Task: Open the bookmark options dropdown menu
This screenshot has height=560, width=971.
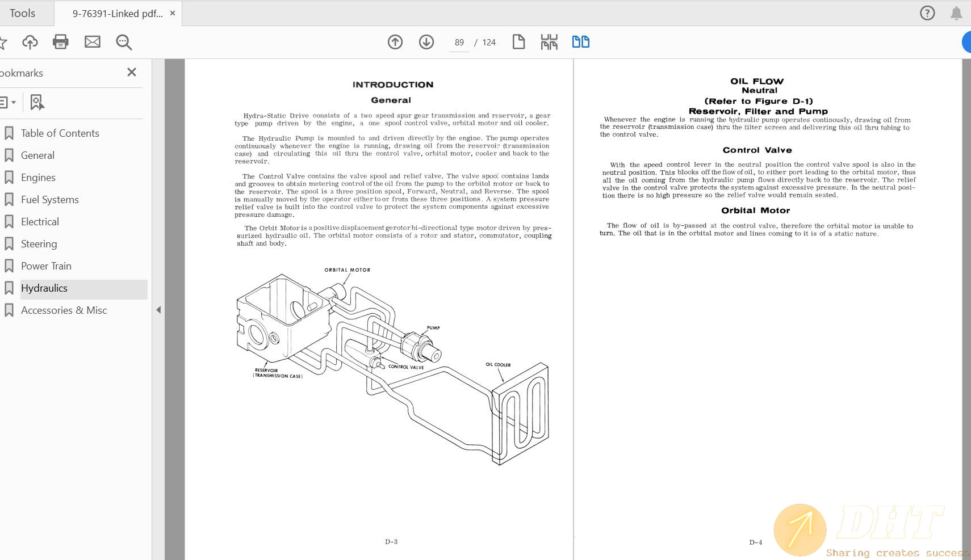Action: tap(9, 102)
